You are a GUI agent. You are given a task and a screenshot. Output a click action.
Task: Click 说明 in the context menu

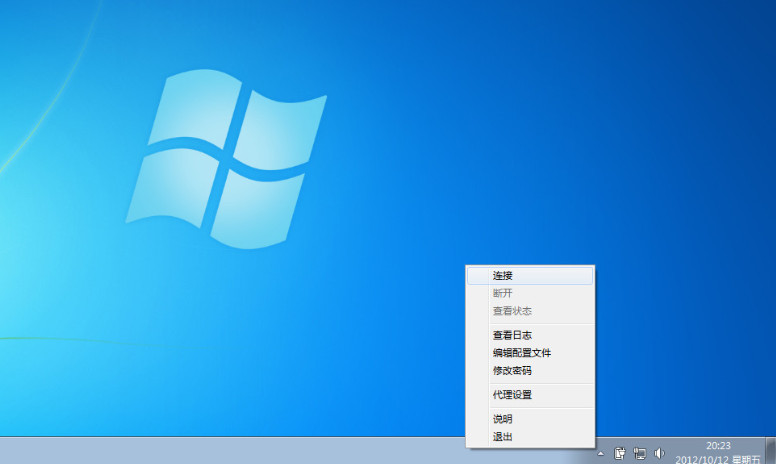[x=530, y=419]
